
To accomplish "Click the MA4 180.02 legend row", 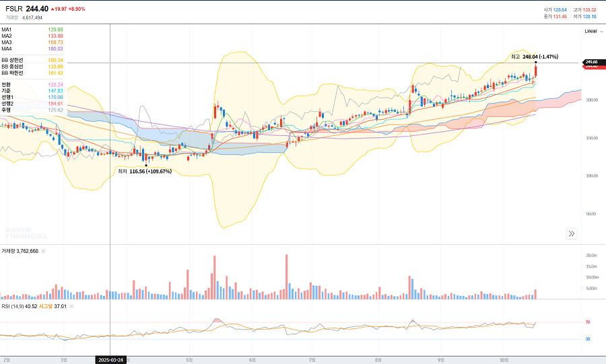I will coord(32,49).
